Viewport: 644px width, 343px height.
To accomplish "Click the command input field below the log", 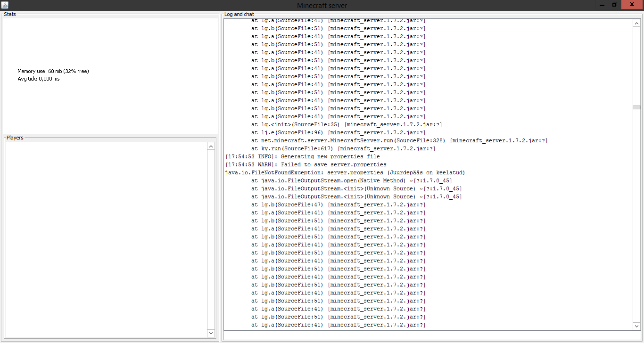I will click(432, 335).
